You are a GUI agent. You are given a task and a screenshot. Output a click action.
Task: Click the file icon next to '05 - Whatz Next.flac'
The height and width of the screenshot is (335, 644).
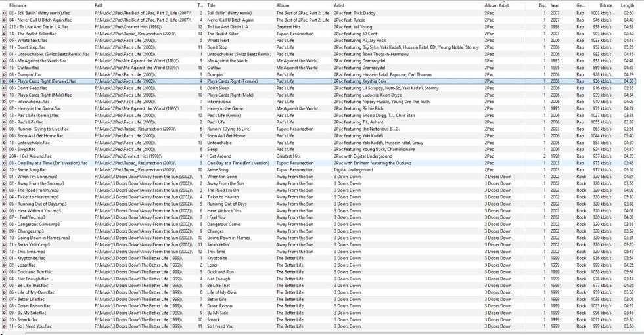5,41
